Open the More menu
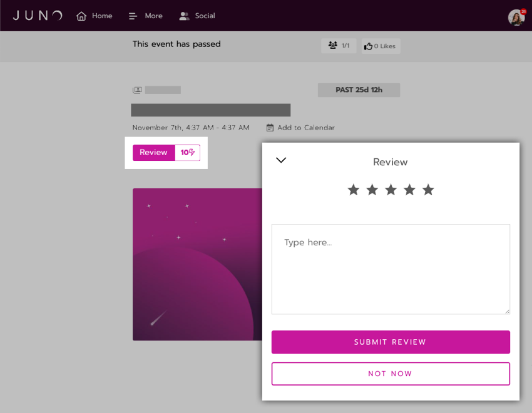This screenshot has height=413, width=532. (x=146, y=16)
